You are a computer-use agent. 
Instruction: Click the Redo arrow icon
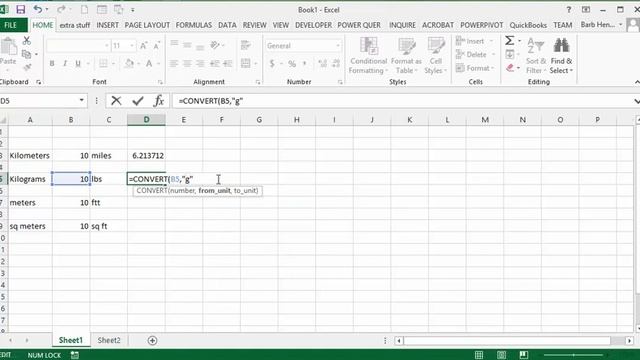tap(61, 9)
